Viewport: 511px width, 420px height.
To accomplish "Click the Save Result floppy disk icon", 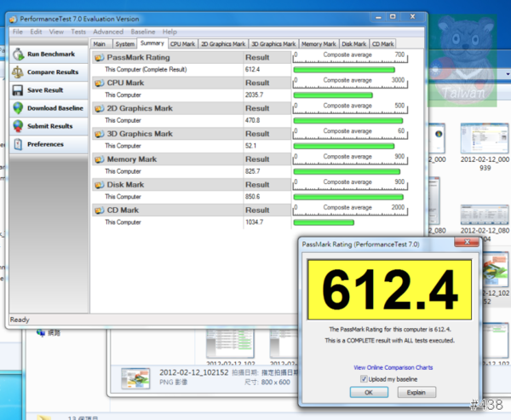I will coord(18,90).
